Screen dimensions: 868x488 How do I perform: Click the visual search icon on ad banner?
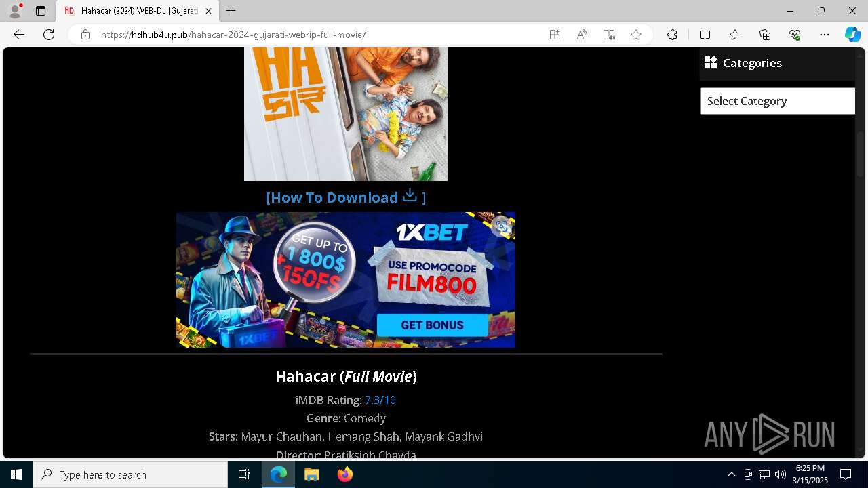[x=502, y=226]
